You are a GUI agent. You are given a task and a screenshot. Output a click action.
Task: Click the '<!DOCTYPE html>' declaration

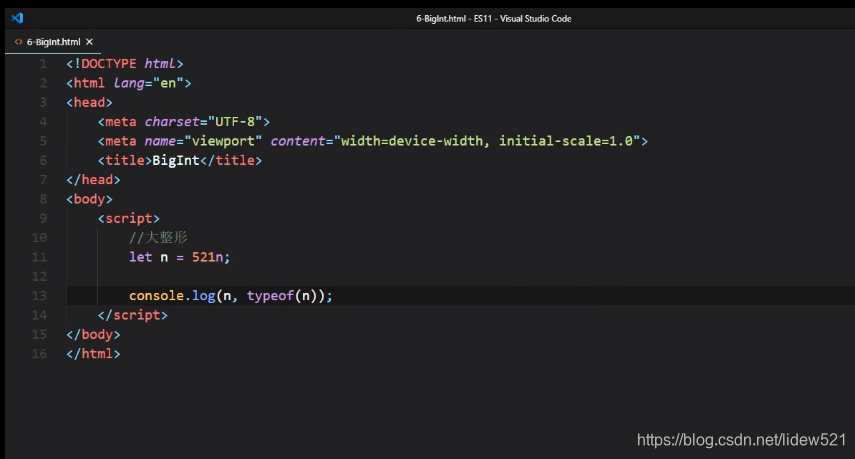125,64
